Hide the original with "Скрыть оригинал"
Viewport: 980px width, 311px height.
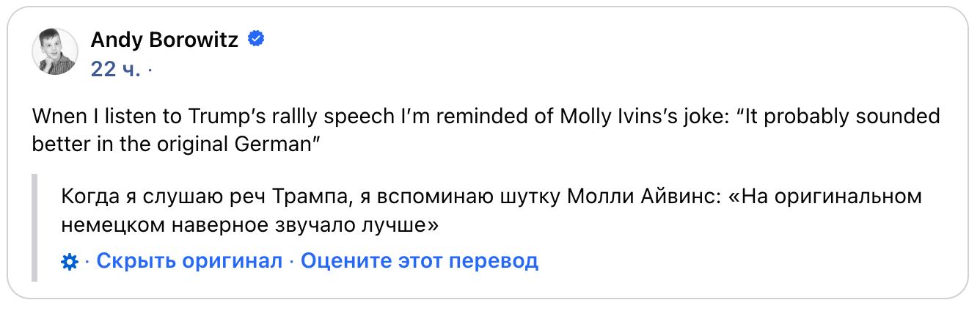pyautogui.click(x=189, y=260)
